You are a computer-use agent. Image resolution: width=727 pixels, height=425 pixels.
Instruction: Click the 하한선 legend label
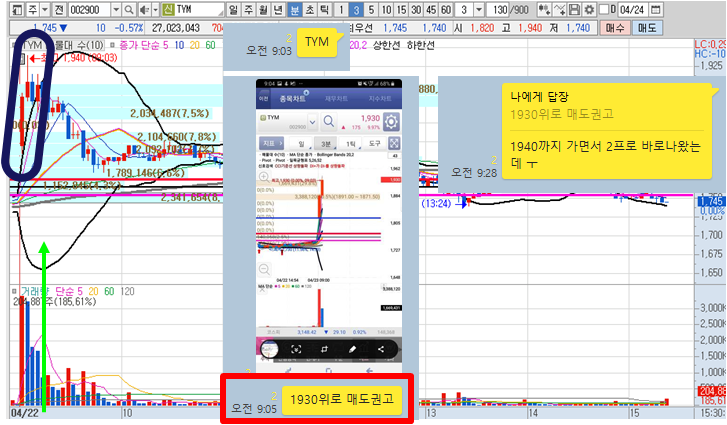click(421, 45)
